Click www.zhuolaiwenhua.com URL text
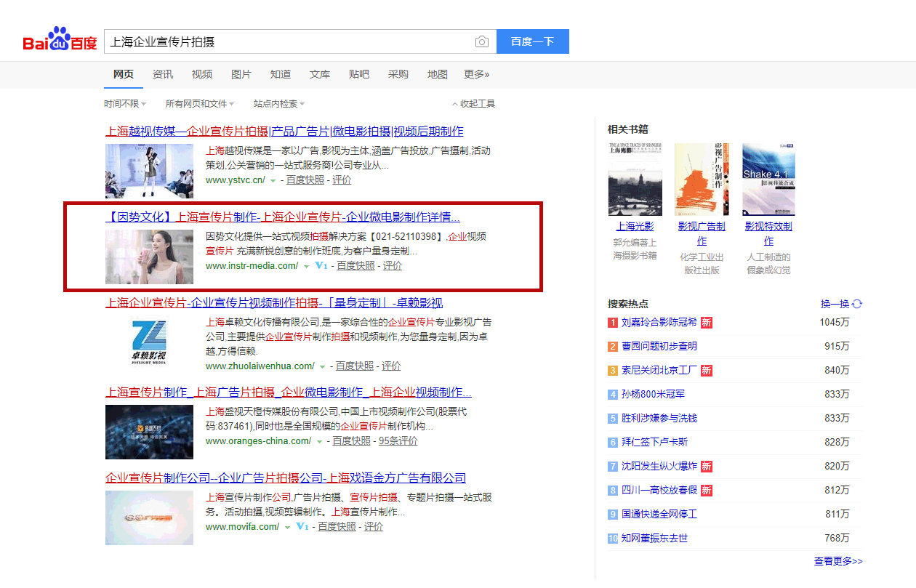The width and height of the screenshot is (916, 588). click(x=260, y=366)
